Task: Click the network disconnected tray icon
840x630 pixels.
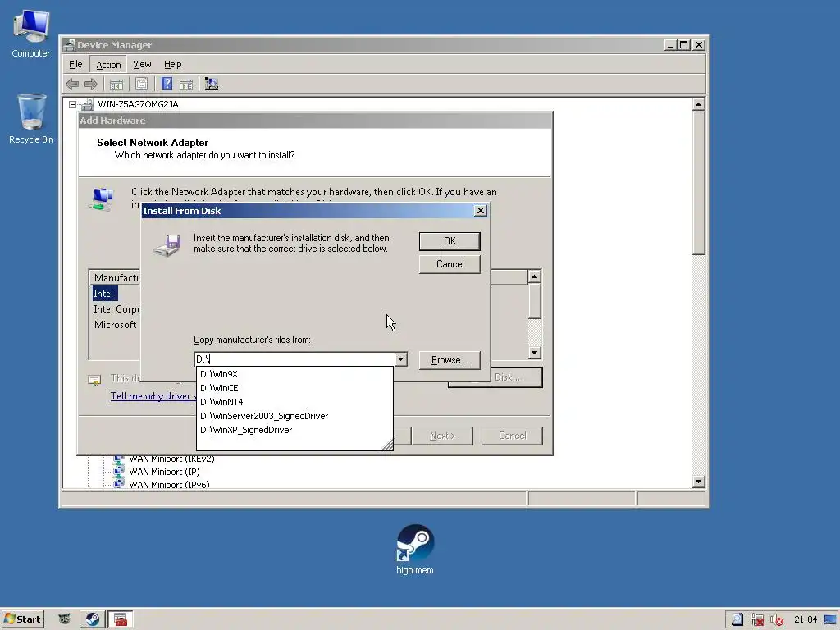Action: pos(756,620)
